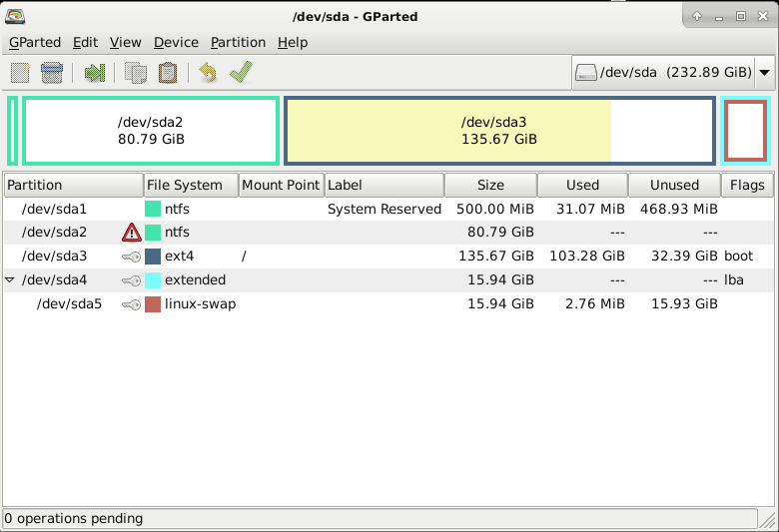Click the 500.00 MiB size cell
Image resolution: width=779 pixels, height=532 pixels.
(x=495, y=210)
